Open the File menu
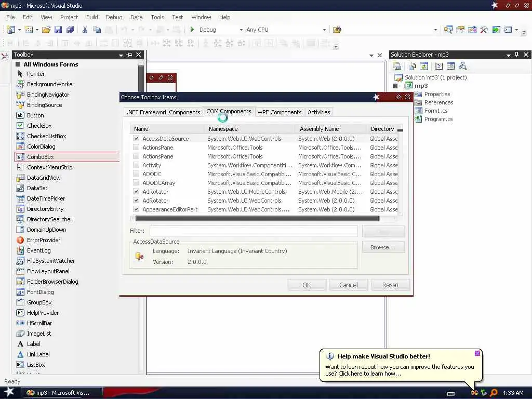This screenshot has height=399, width=532. 10,17
